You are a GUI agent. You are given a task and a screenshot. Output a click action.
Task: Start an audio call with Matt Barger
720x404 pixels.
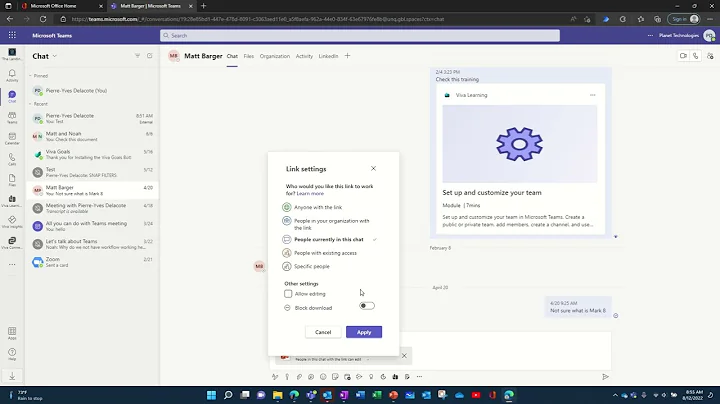point(696,56)
